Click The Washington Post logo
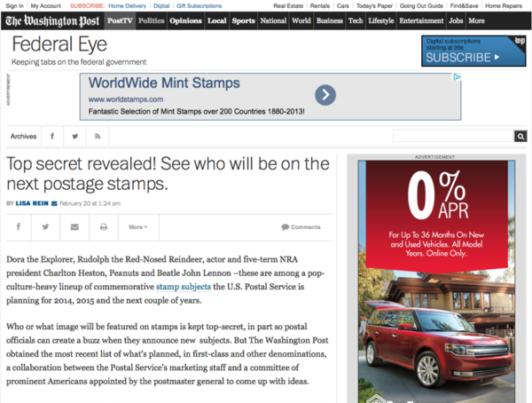The width and height of the screenshot is (532, 403). [52, 21]
